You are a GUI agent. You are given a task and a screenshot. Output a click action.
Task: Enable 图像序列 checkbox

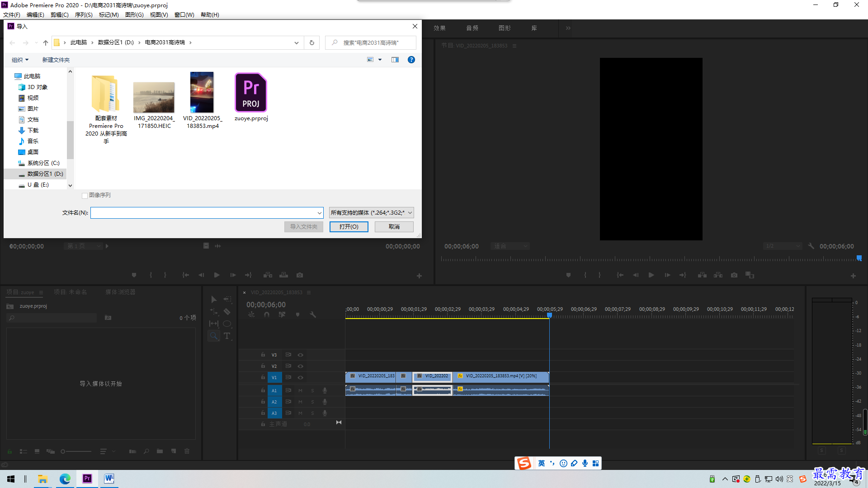pyautogui.click(x=85, y=195)
